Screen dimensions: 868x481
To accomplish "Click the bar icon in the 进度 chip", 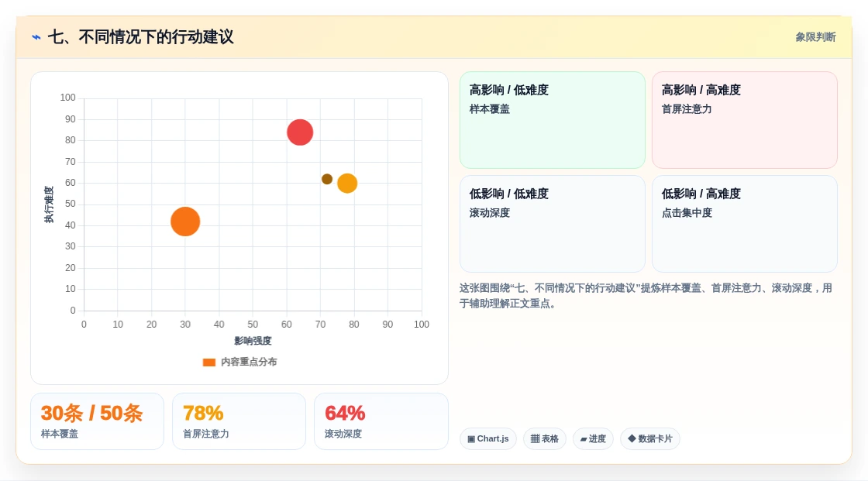I will (584, 439).
